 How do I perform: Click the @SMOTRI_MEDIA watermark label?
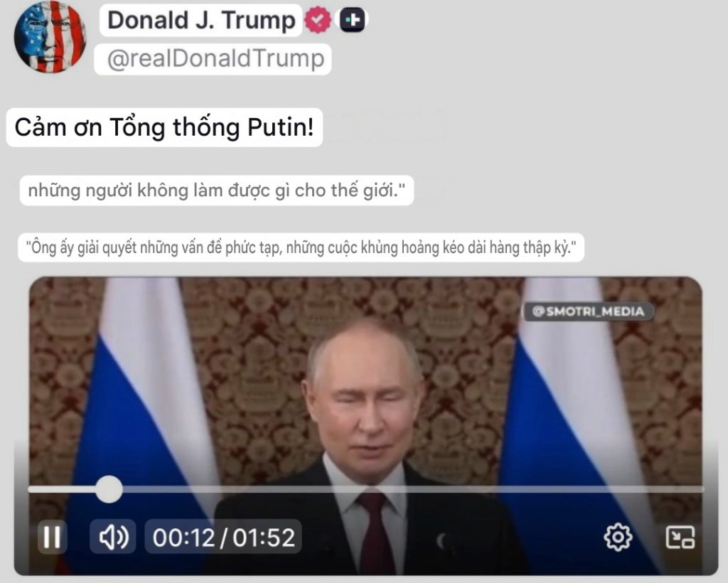[x=588, y=311]
